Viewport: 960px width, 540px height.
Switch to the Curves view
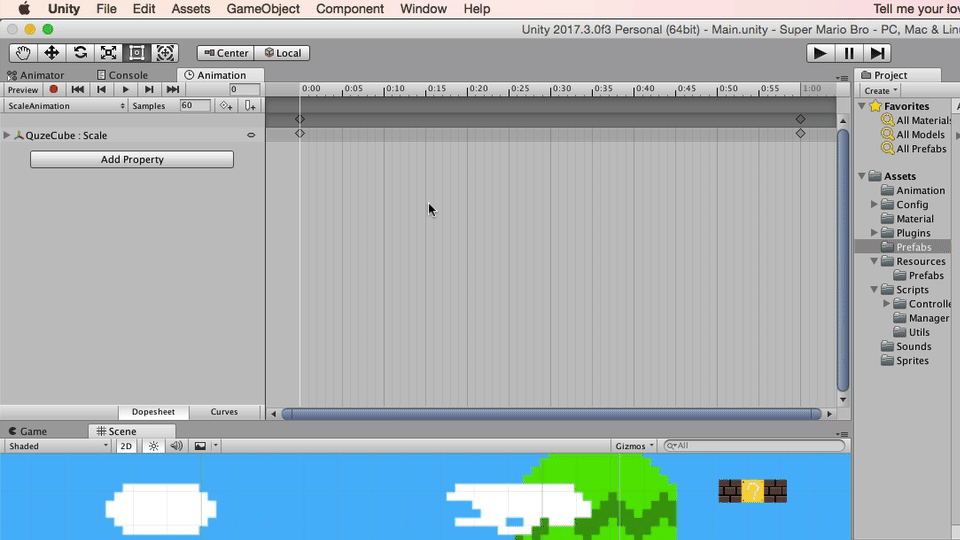[x=224, y=412]
